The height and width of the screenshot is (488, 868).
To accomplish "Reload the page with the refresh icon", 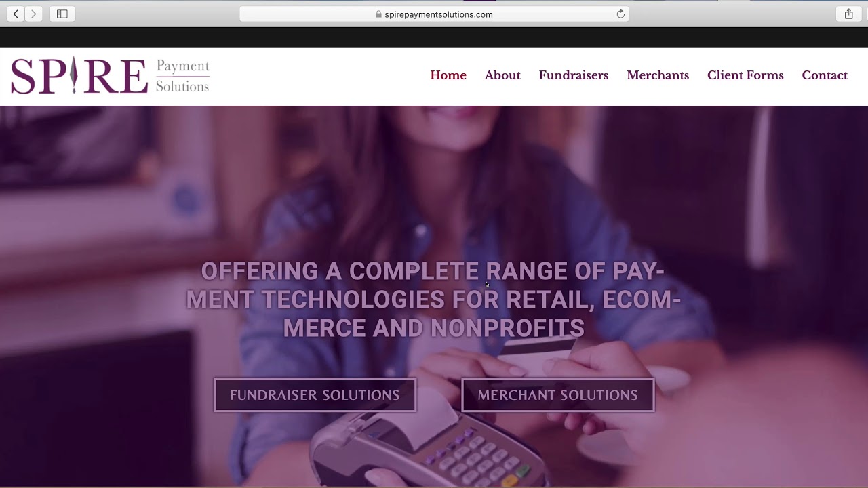I will [620, 14].
